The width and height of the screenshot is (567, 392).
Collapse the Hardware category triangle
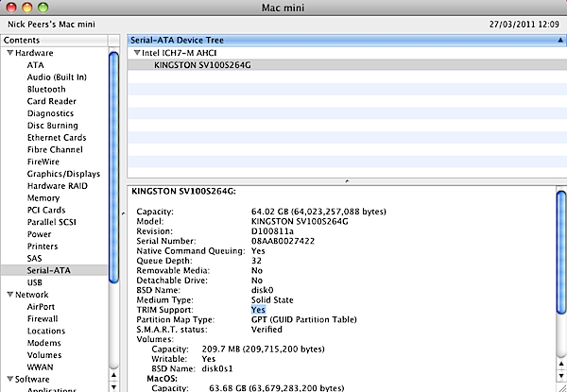point(10,53)
